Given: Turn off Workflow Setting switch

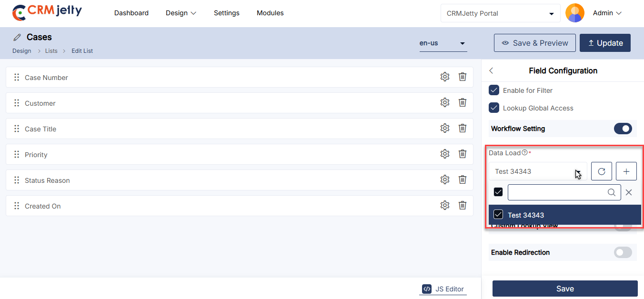Looking at the screenshot, I should click(623, 129).
